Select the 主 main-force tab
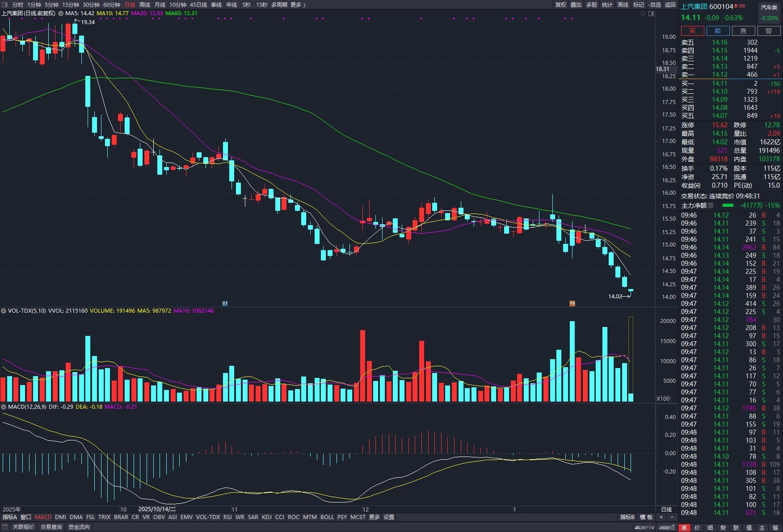Viewport: 783px width, 532px height. [x=762, y=528]
